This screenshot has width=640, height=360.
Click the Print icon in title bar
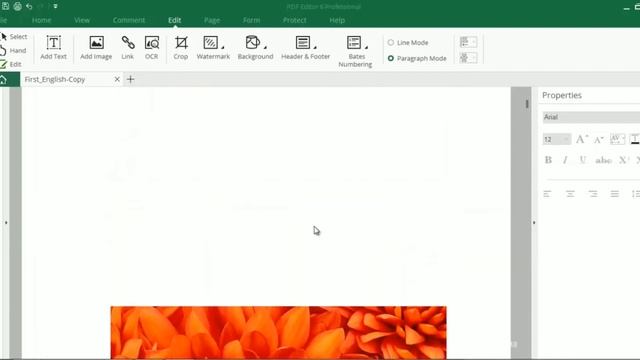point(18,6)
